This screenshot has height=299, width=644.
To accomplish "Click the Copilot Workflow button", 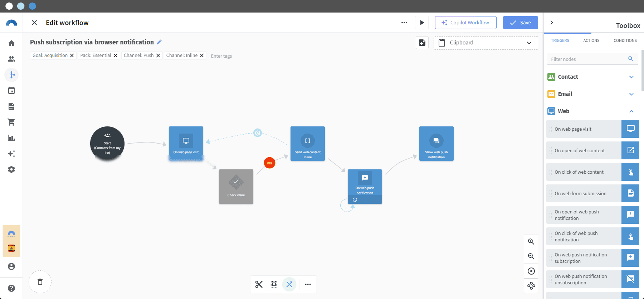I will (465, 23).
